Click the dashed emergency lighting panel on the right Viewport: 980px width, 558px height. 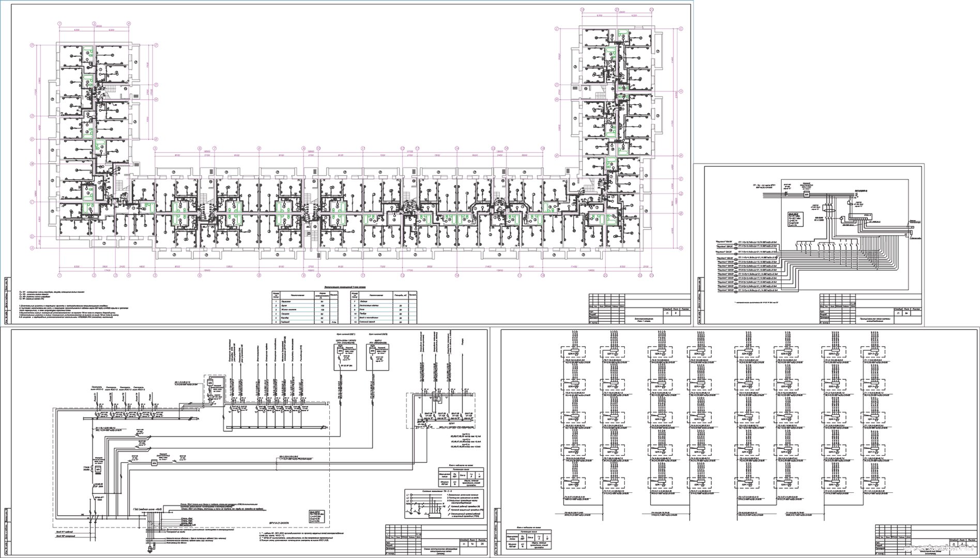tap(439, 411)
